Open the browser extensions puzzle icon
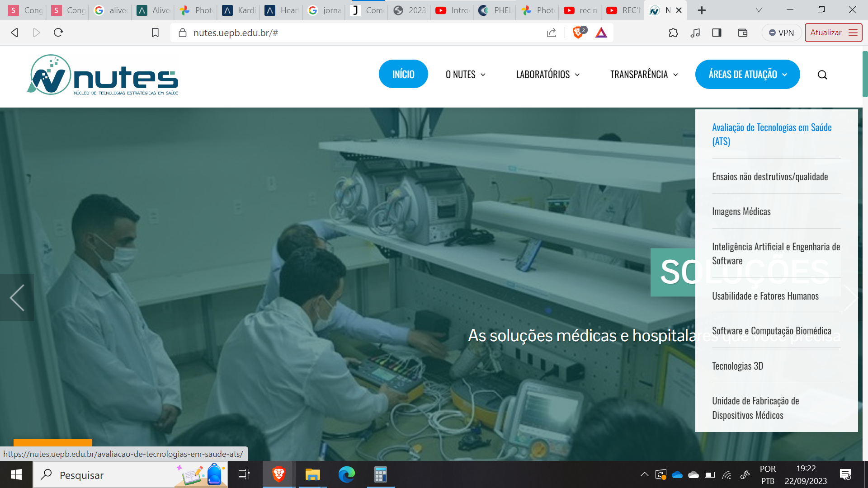 (673, 33)
